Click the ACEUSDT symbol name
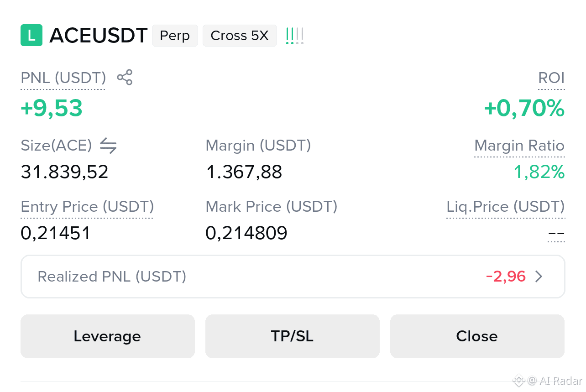This screenshot has height=392, width=586. (99, 36)
